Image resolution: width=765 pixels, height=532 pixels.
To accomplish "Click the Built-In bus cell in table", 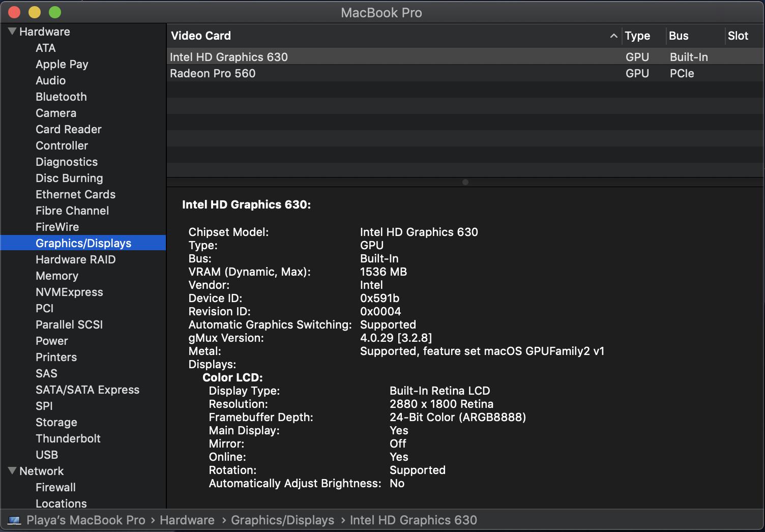I will [x=689, y=57].
